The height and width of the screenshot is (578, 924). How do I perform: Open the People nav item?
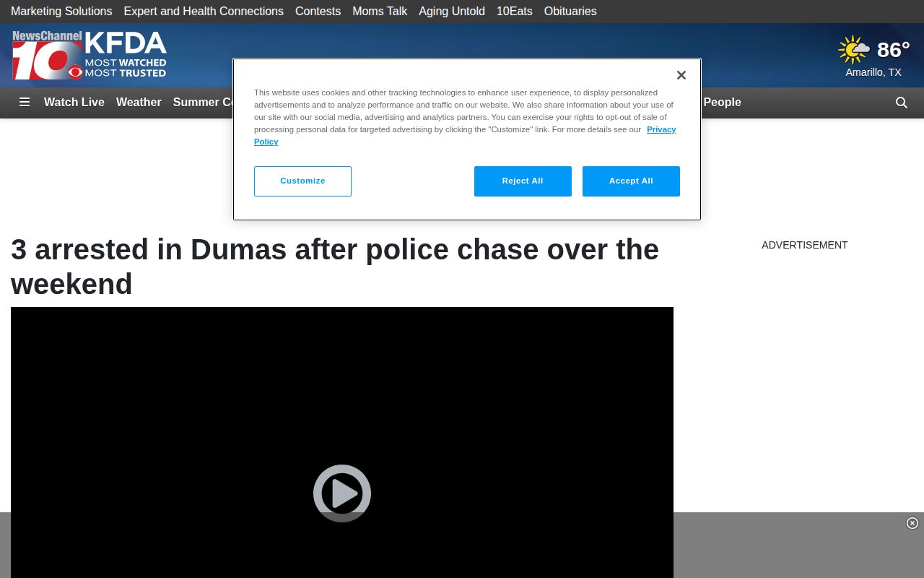[x=722, y=102]
